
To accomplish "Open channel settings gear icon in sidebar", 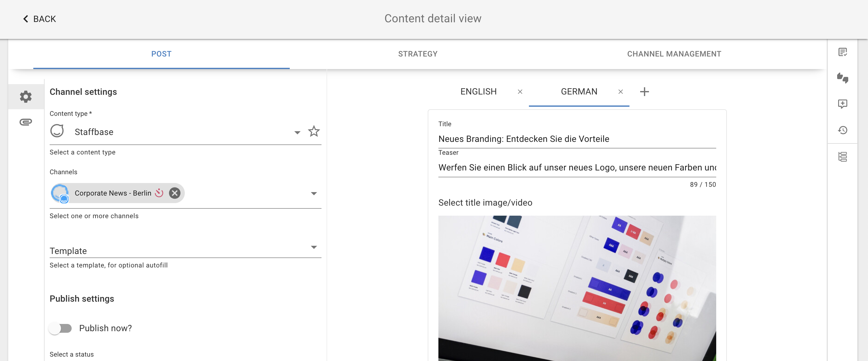I will pos(25,97).
